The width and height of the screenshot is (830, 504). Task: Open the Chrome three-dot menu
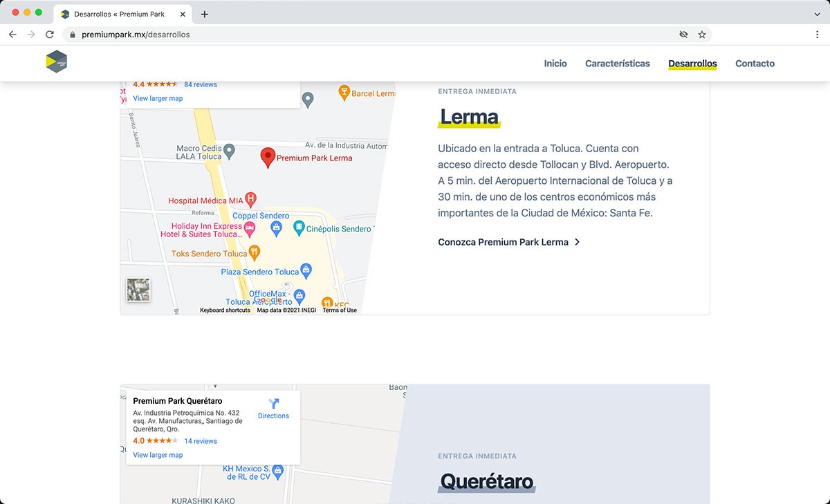(x=818, y=35)
